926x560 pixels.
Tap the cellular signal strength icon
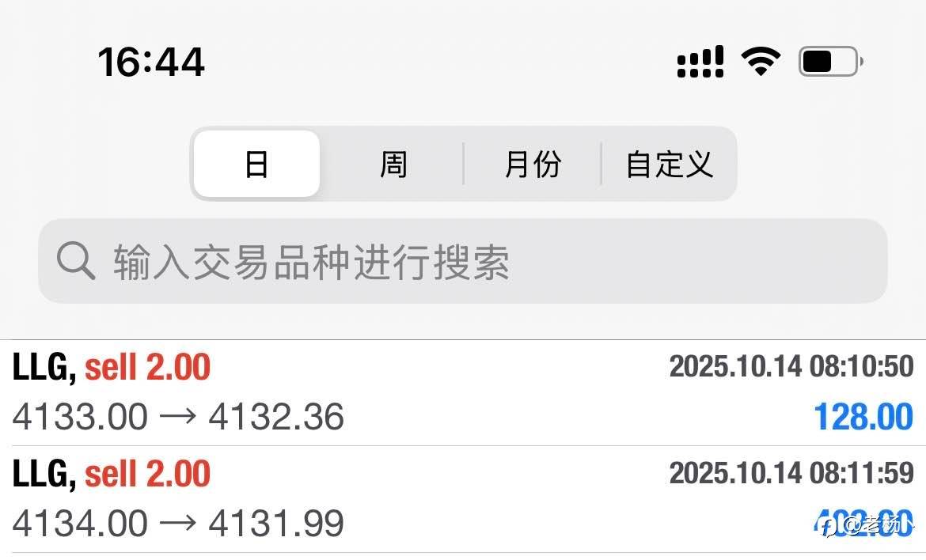click(700, 62)
